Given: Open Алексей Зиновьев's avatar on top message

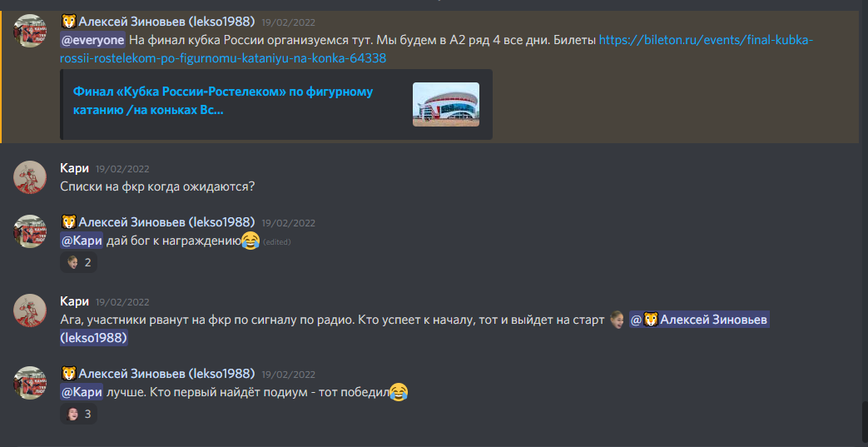Looking at the screenshot, I should coord(30,31).
